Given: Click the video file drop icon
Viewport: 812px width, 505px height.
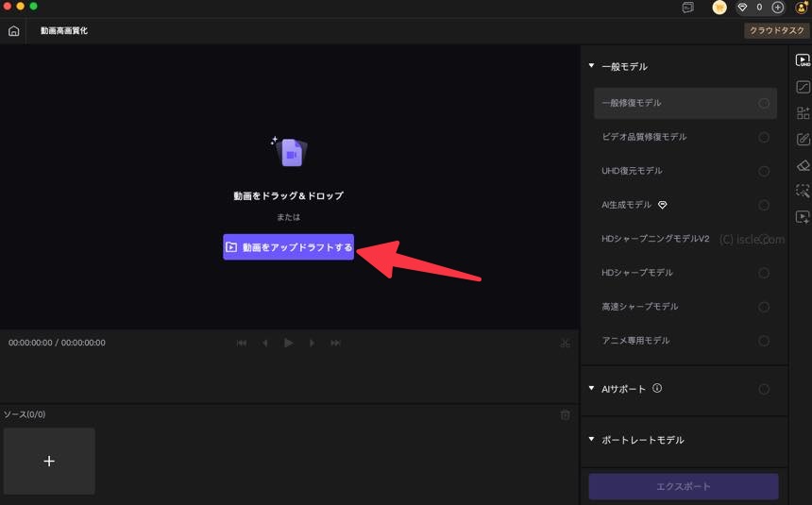Looking at the screenshot, I should pyautogui.click(x=290, y=152).
